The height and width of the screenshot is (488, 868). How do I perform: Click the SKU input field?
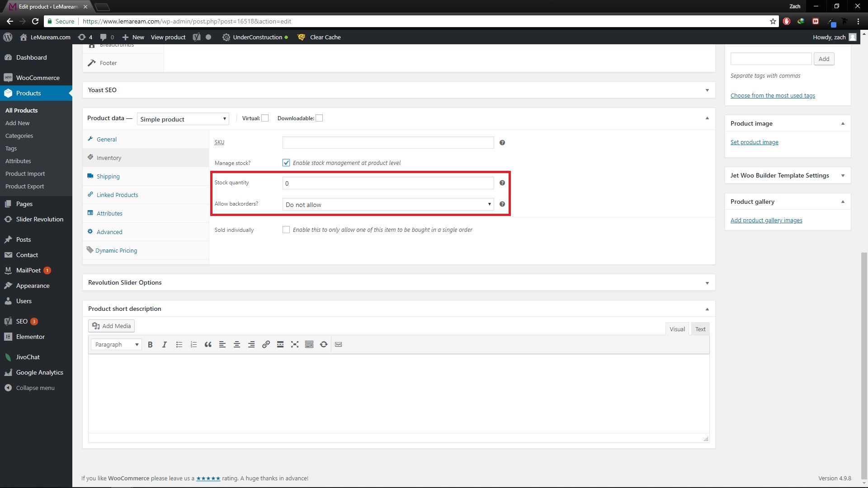pos(388,143)
